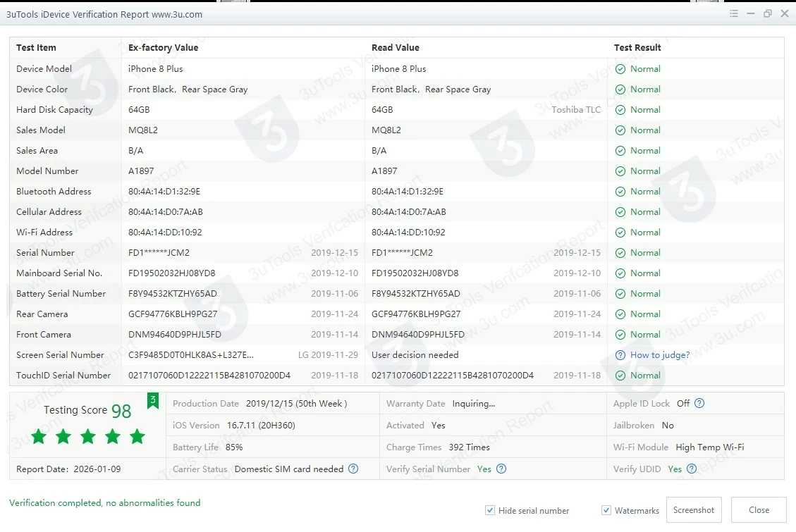Click the Close button at bottom right

tap(759, 510)
